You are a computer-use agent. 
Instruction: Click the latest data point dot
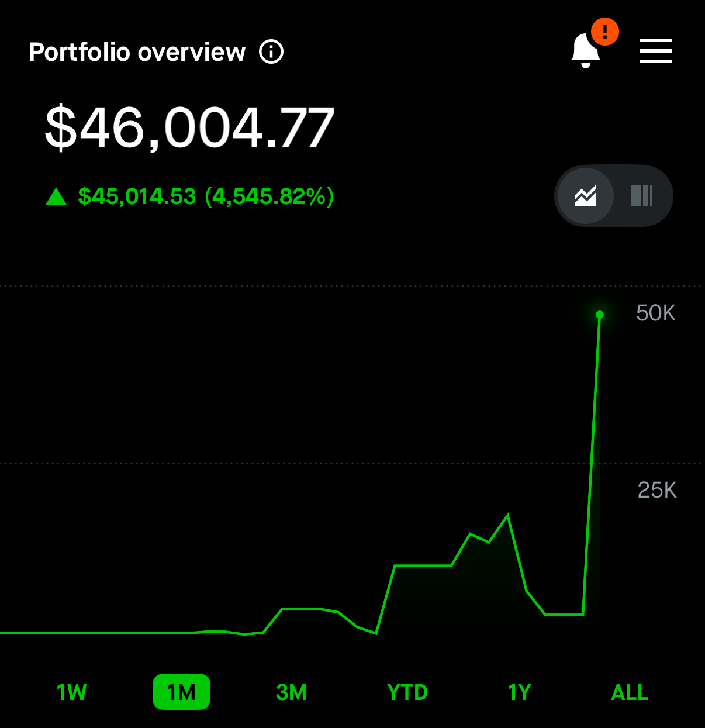[x=599, y=315]
